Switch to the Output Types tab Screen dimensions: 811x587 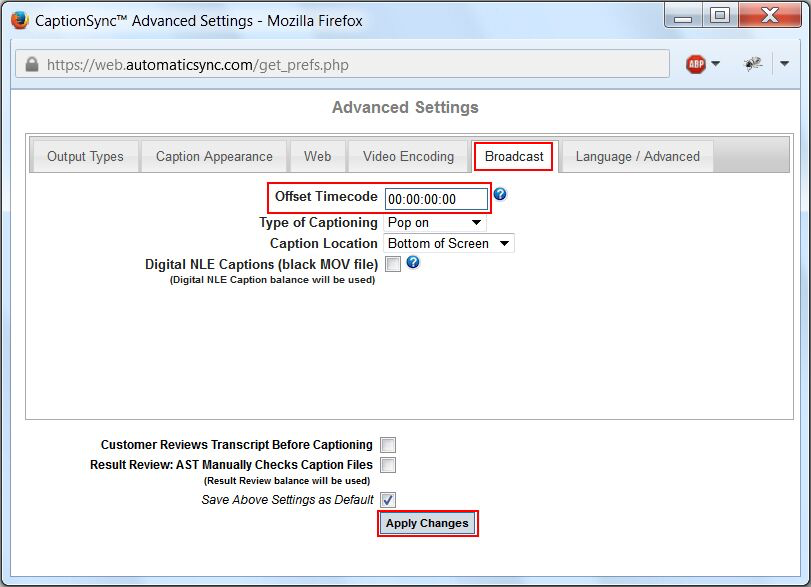[x=84, y=156]
